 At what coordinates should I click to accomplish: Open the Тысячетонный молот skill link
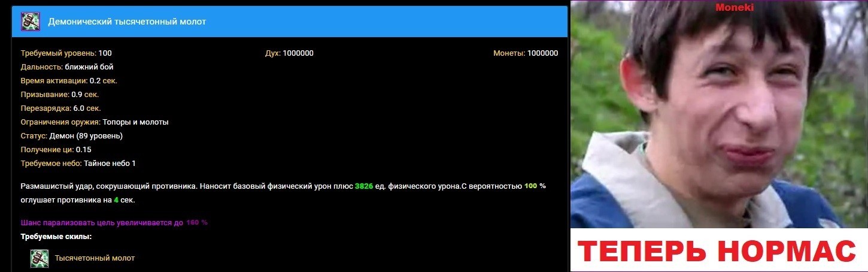click(x=95, y=258)
